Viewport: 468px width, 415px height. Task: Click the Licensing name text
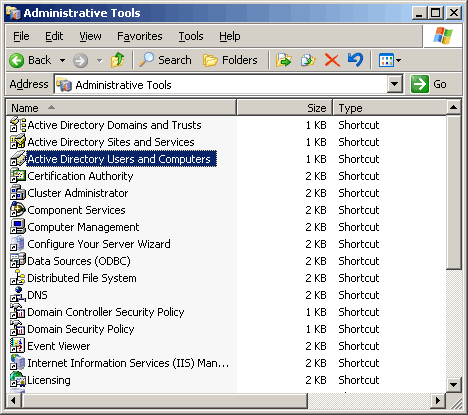tap(49, 380)
